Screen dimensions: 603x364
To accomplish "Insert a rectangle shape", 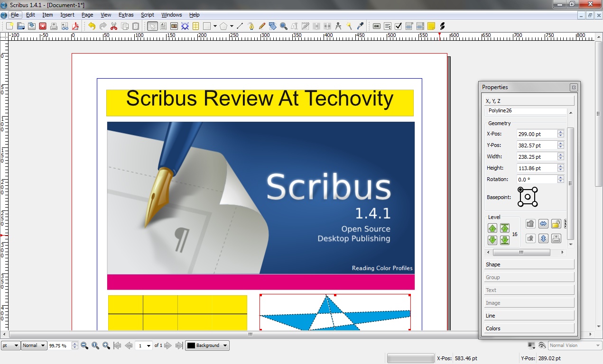I will tap(207, 26).
